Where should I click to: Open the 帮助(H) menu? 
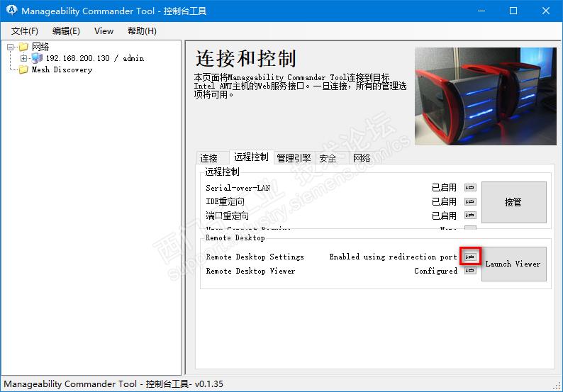click(x=142, y=31)
